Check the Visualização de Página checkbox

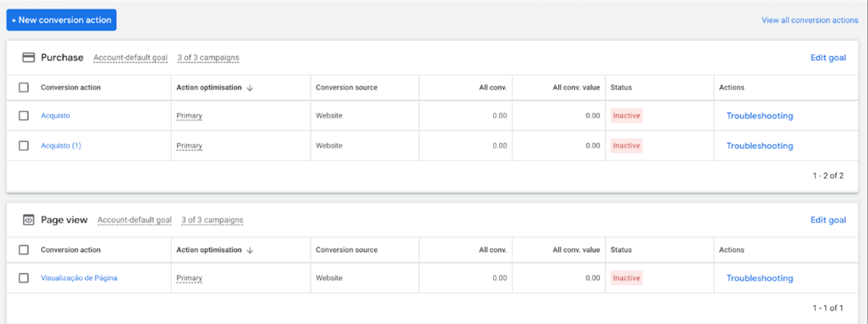pos(24,278)
